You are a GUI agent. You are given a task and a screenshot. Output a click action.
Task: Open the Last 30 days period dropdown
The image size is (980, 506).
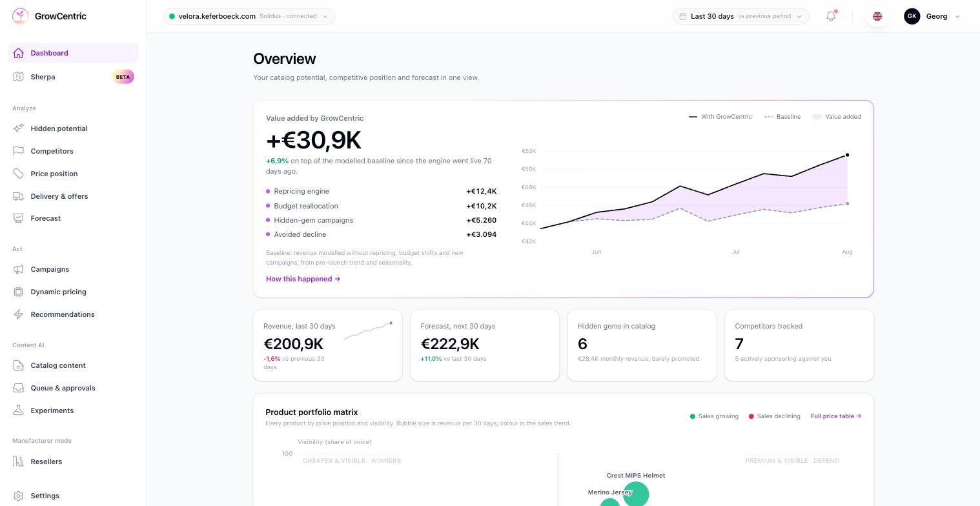click(741, 16)
